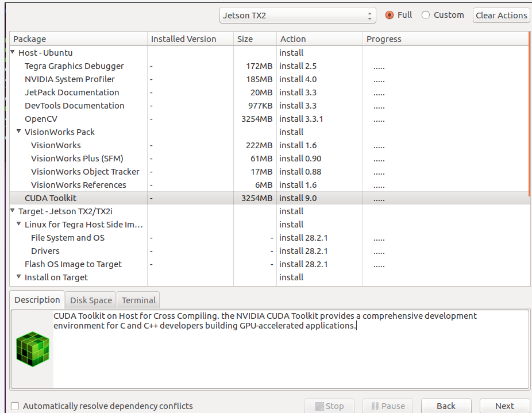Select the JetPack Documentation row
This screenshot has width=532, height=413.
(269, 92)
